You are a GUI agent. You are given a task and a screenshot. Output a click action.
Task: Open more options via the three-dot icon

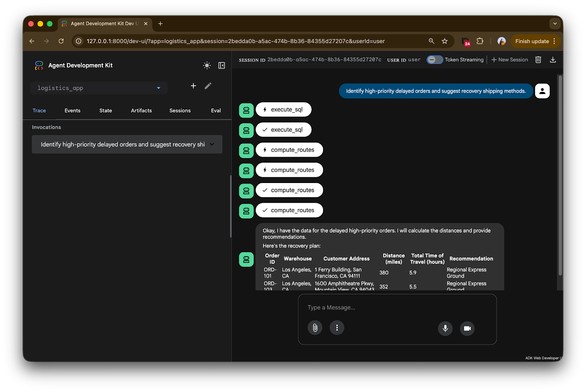(337, 328)
